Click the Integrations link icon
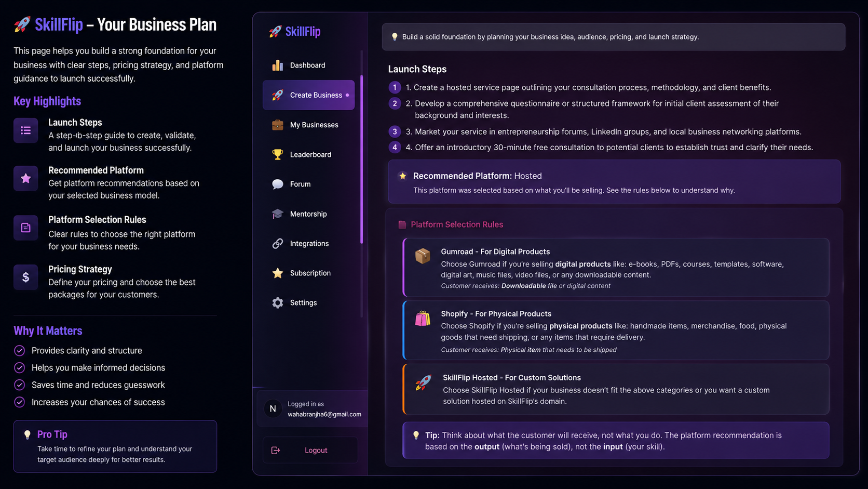Screen dimensions: 868x489 click(x=278, y=243)
